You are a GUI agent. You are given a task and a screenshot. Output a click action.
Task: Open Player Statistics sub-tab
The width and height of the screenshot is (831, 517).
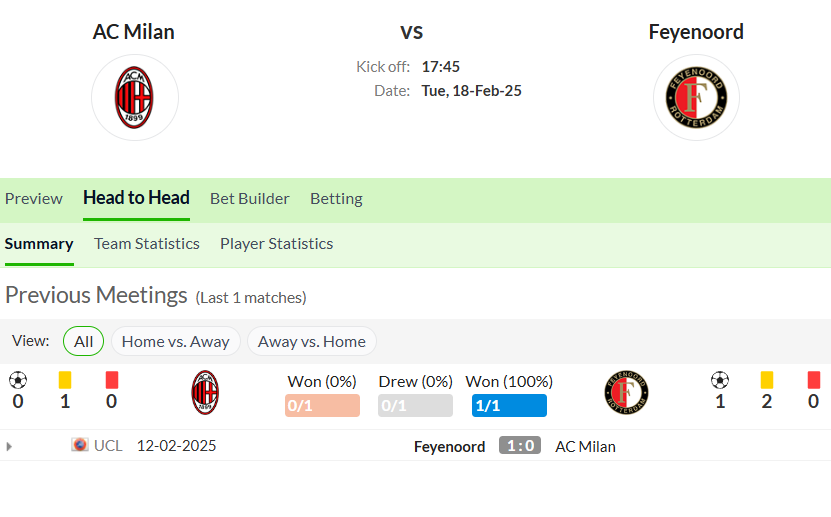[x=277, y=244]
